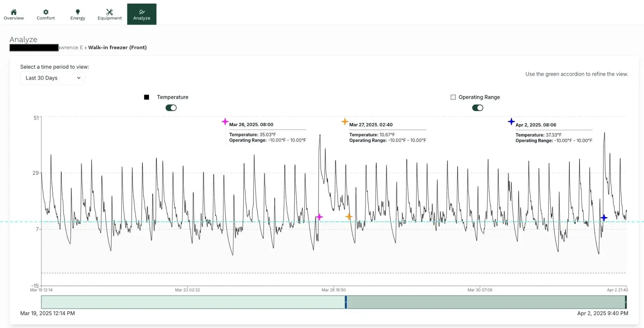
Task: Open the Overview tab
Action: pyautogui.click(x=14, y=14)
